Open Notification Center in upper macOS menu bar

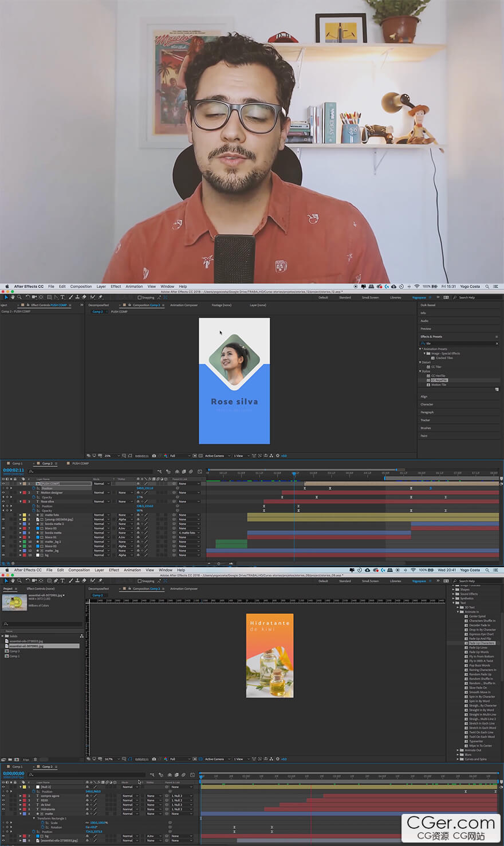pyautogui.click(x=497, y=286)
